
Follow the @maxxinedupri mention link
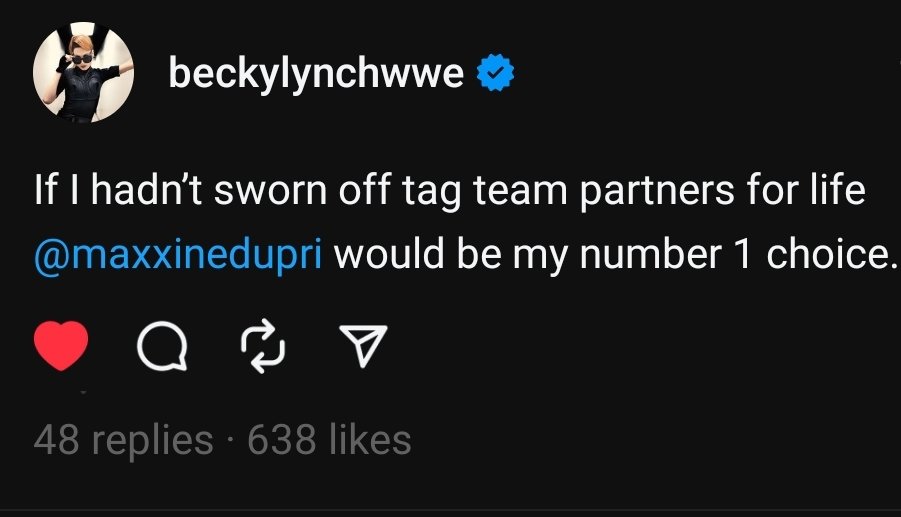point(178,254)
